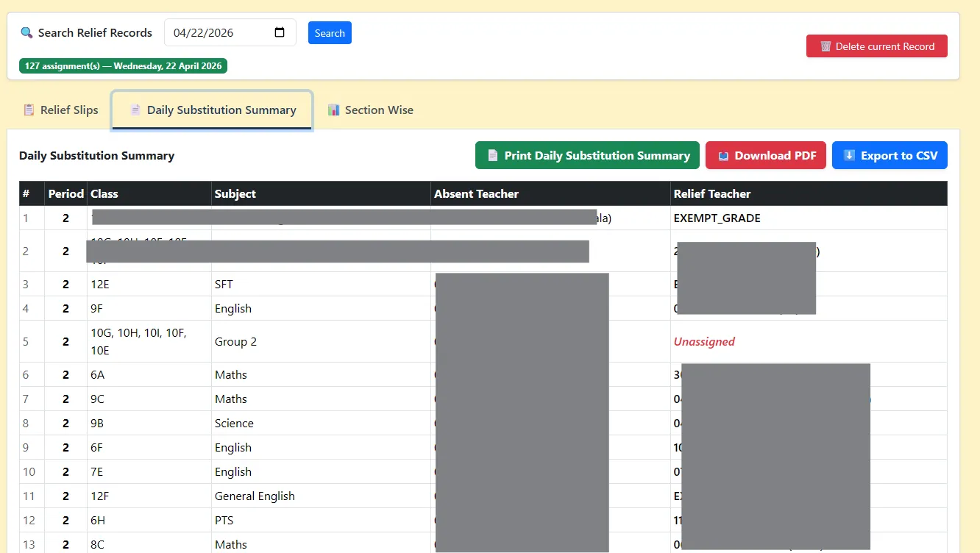
Task: Click the bar chart icon on Section Wise tab
Action: pyautogui.click(x=333, y=110)
